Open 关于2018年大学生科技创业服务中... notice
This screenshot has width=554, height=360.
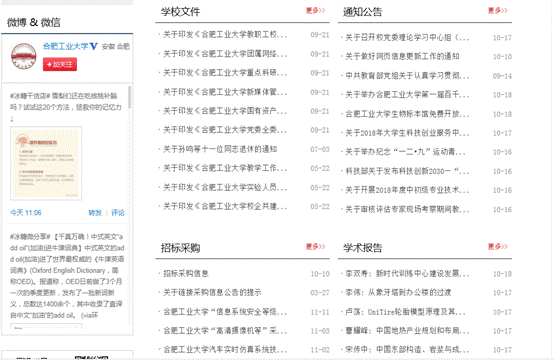coord(407,133)
